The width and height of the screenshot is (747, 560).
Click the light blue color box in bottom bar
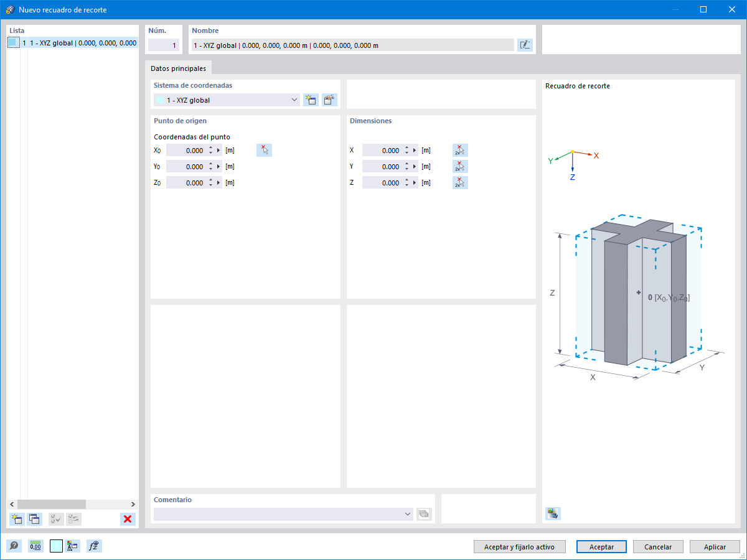pyautogui.click(x=56, y=546)
